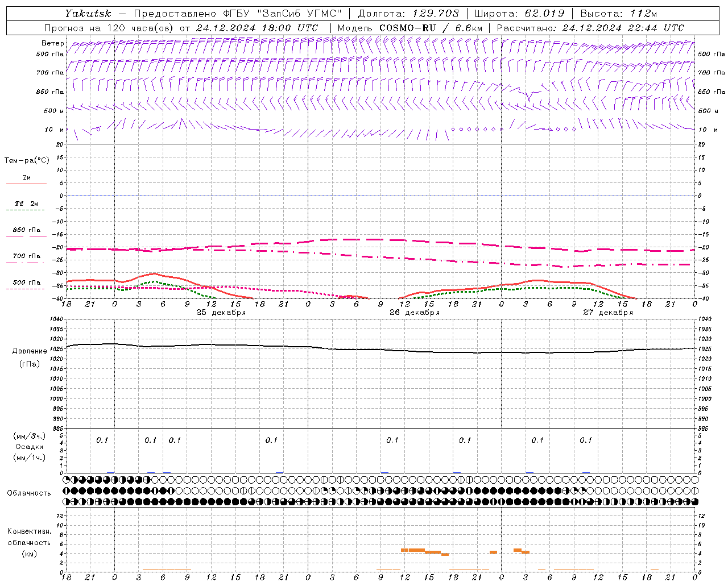Click the 'Высота: 112м' elevation field
The height and width of the screenshot is (582, 728).
(619, 13)
